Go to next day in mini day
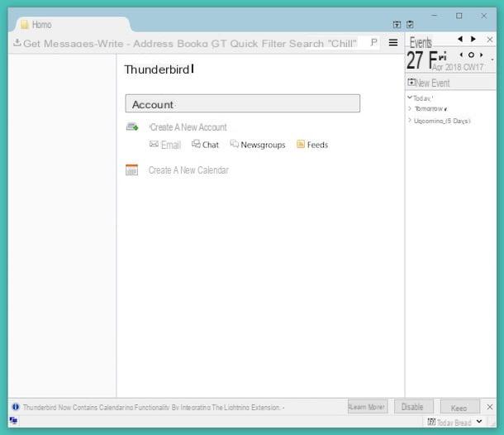Image resolution: width=504 pixels, height=435 pixels. pos(481,55)
